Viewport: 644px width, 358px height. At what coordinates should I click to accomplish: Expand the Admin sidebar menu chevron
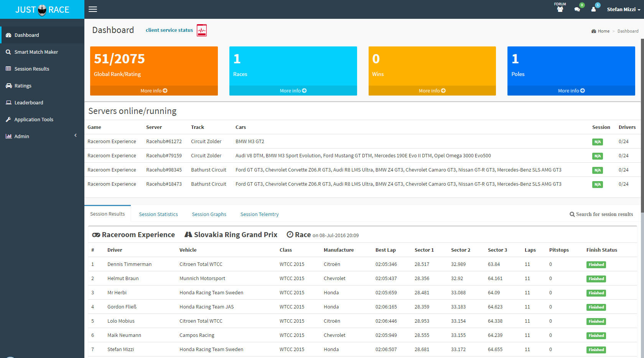[x=76, y=135]
